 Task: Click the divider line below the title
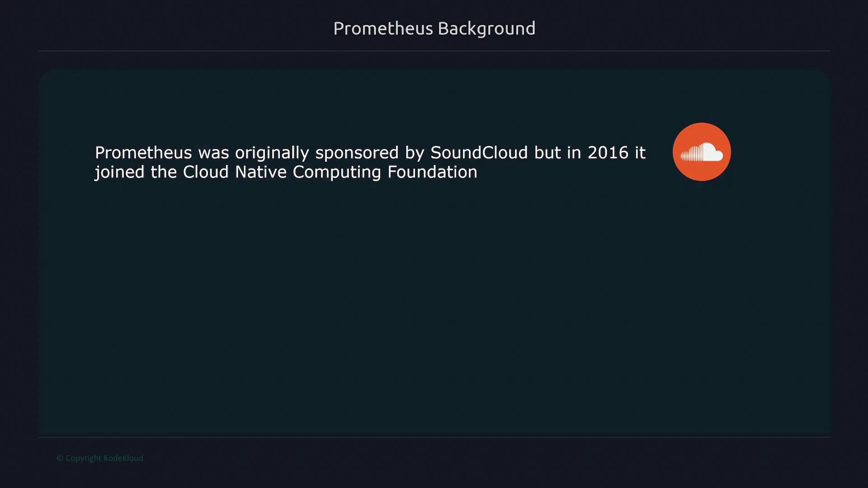(x=434, y=51)
